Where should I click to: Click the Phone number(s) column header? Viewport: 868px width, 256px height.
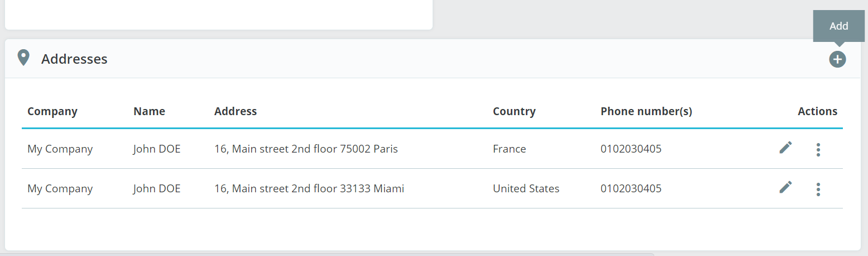(x=646, y=111)
